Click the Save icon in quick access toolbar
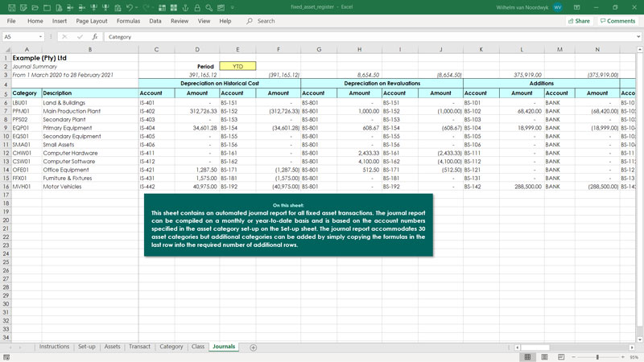This screenshot has height=362, width=644. click(x=11, y=7)
